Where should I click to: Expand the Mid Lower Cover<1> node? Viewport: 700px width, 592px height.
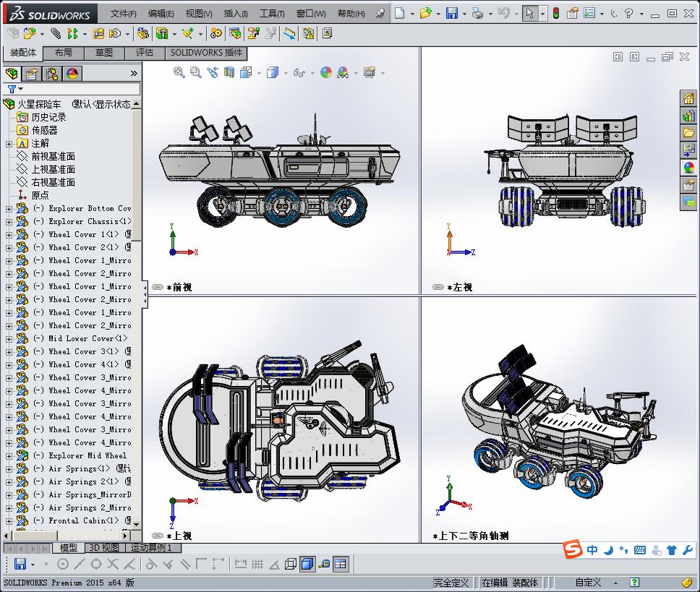9,339
